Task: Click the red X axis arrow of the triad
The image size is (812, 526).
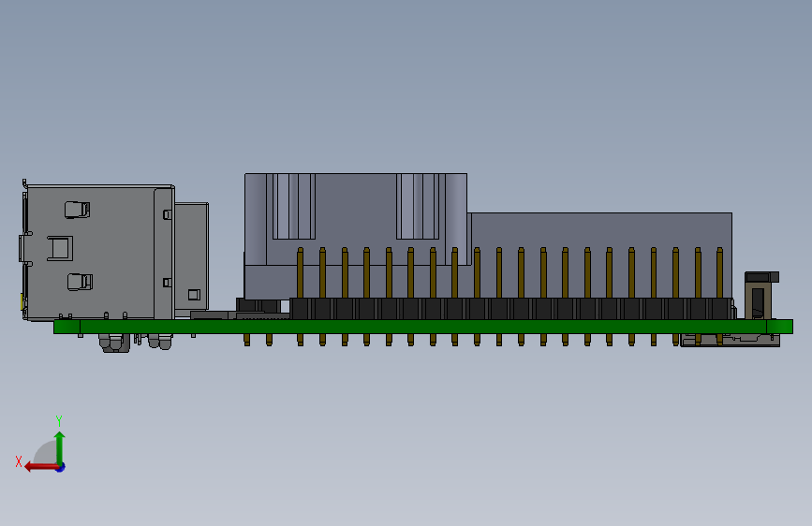Action: pyautogui.click(x=40, y=467)
